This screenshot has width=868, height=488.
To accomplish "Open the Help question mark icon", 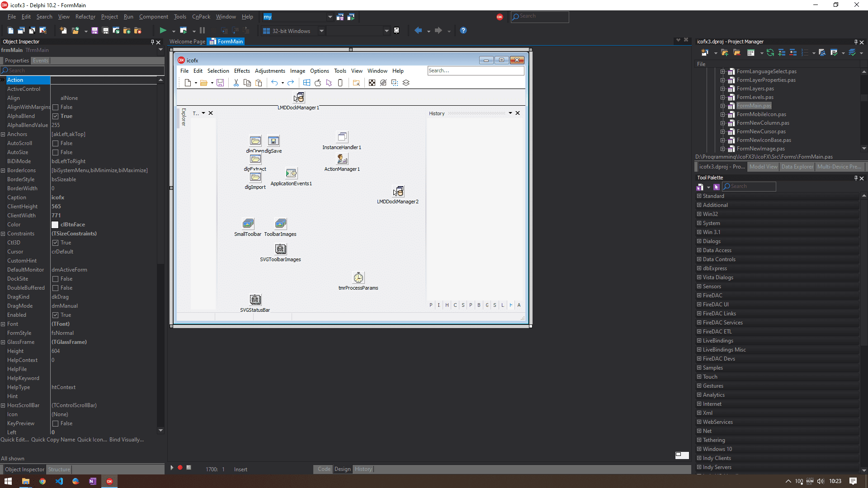I will (x=463, y=31).
